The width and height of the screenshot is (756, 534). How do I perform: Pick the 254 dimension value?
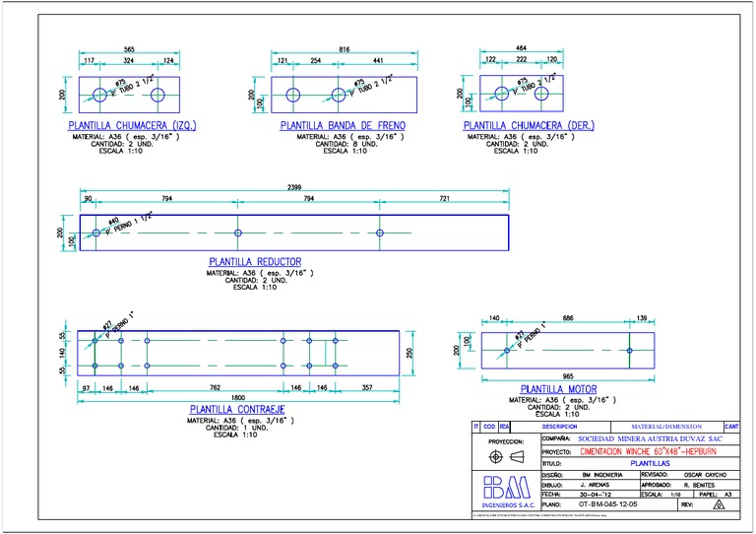click(316, 60)
